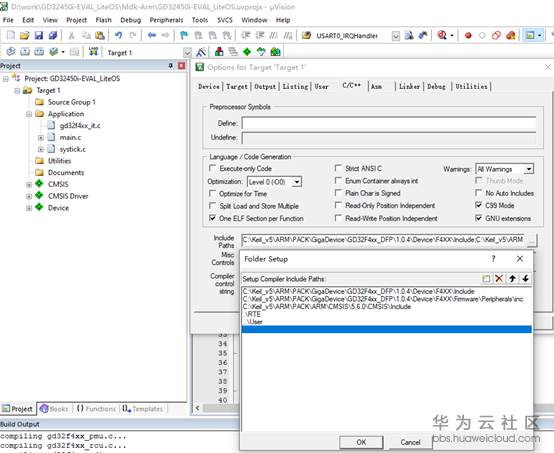Click the Open file toolbar icon
Image resolution: width=554 pixels, height=453 pixels.
click(24, 35)
